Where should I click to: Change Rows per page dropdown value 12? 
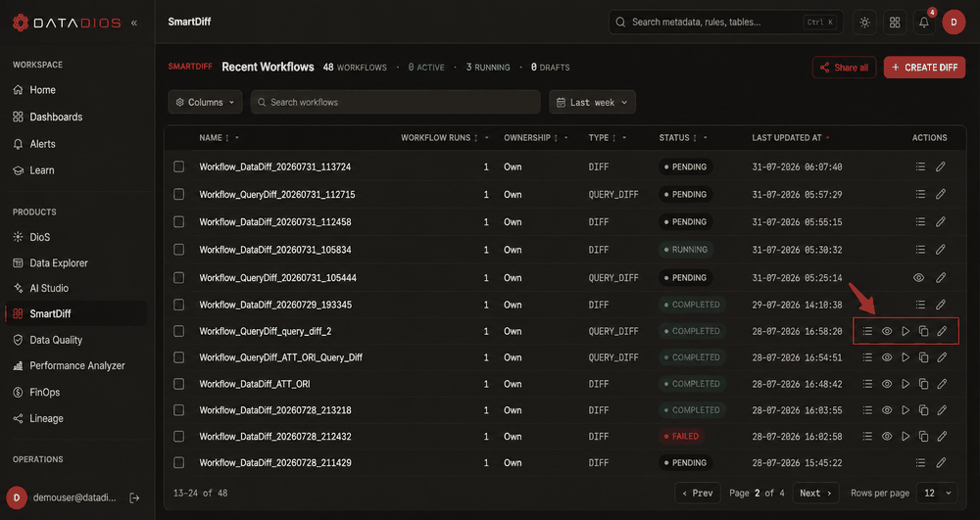(937, 493)
